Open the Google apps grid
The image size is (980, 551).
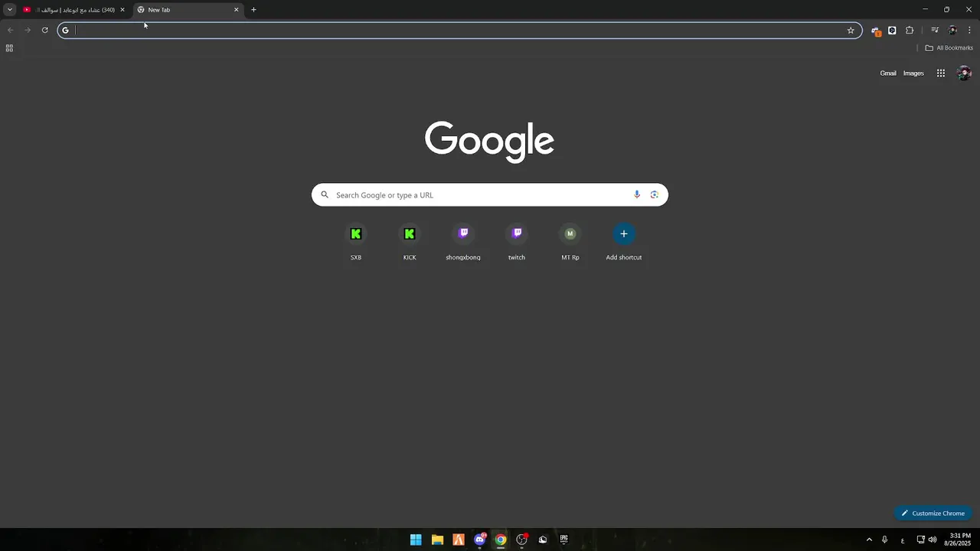point(941,73)
